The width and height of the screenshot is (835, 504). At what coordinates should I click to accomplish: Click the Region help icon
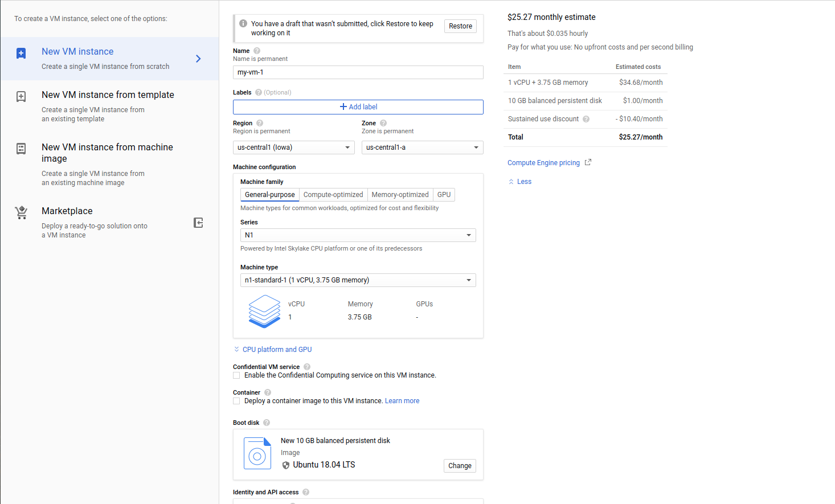[x=259, y=122]
